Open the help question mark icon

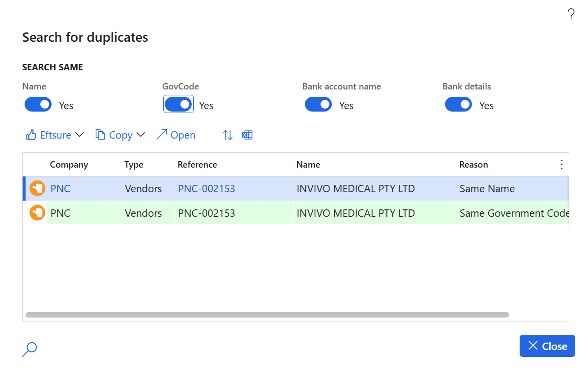point(571,15)
